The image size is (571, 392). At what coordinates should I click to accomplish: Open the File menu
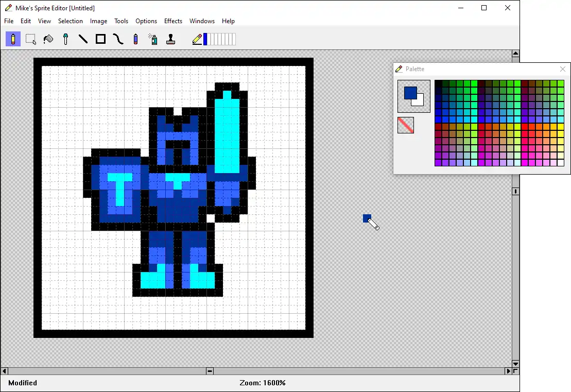(9, 21)
